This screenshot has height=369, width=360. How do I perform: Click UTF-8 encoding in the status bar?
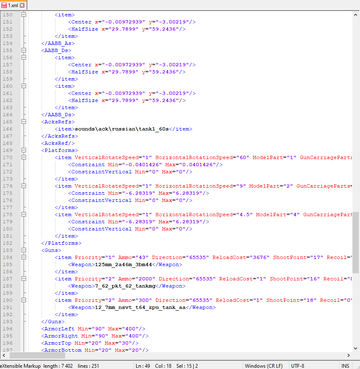coord(297,366)
